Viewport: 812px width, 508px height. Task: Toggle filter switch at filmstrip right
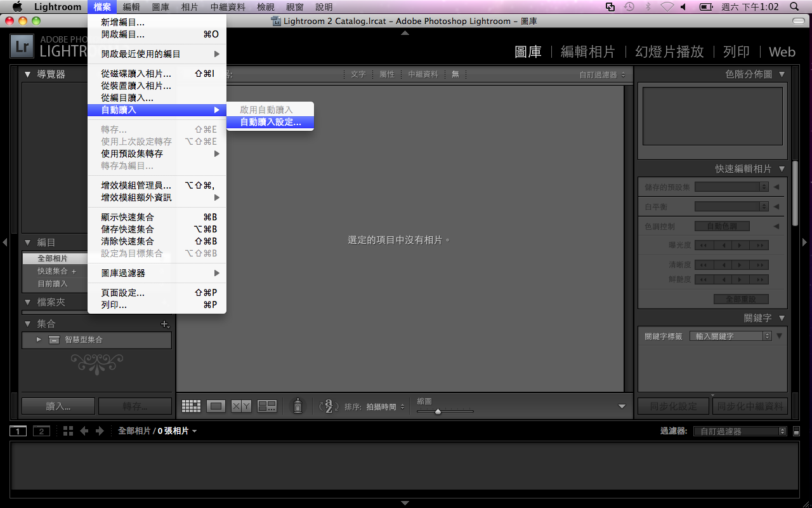point(797,431)
